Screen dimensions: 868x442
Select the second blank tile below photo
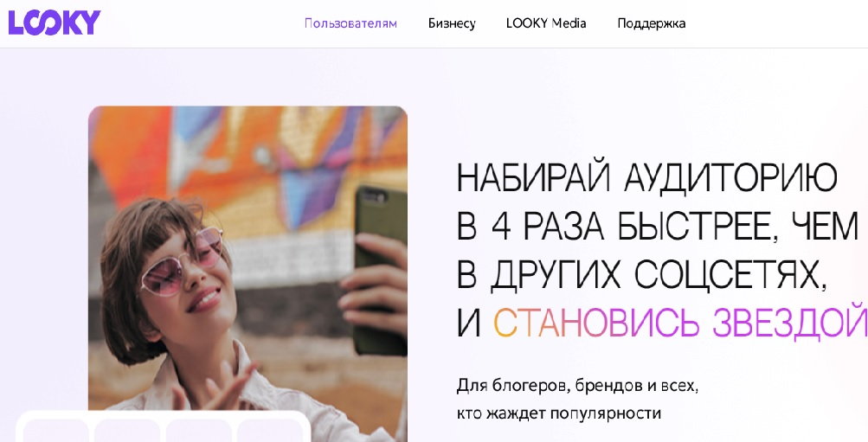(x=127, y=431)
